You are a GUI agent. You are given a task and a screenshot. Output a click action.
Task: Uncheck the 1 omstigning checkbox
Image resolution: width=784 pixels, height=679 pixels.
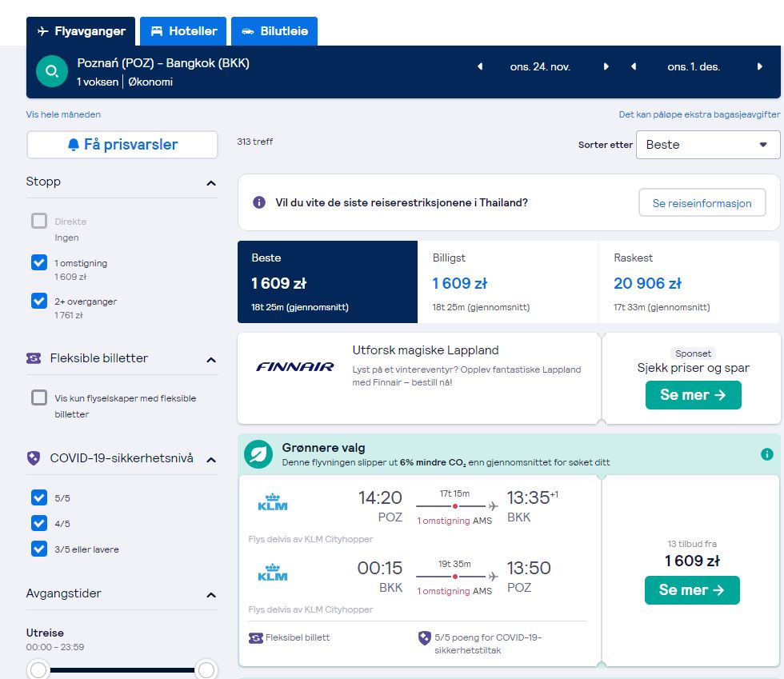click(39, 262)
